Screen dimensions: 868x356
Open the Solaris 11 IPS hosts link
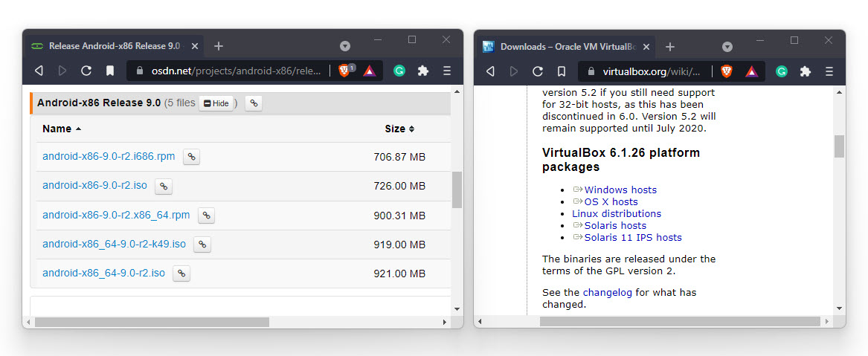(633, 238)
